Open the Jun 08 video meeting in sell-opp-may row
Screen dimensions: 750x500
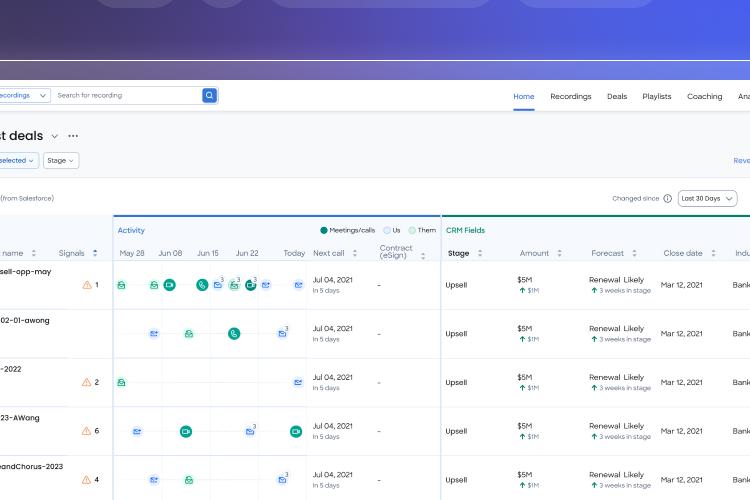tap(169, 285)
